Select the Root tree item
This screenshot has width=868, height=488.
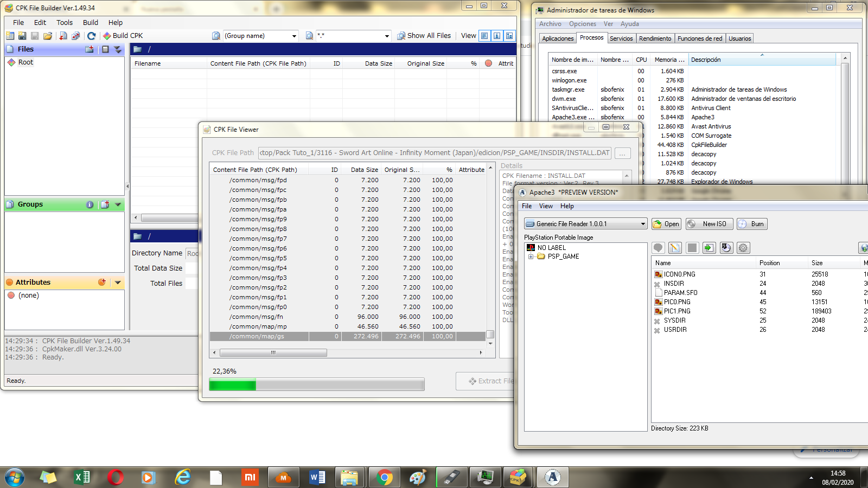pyautogui.click(x=25, y=62)
